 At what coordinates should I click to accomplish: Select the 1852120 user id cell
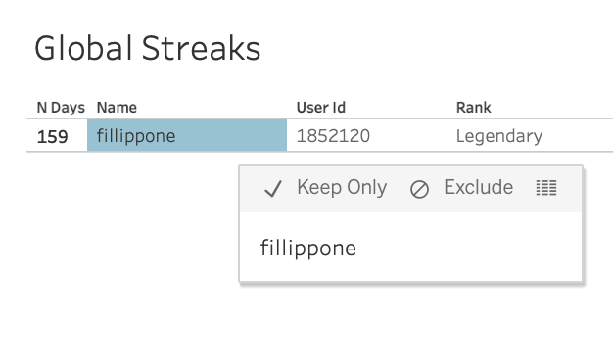coord(333,136)
